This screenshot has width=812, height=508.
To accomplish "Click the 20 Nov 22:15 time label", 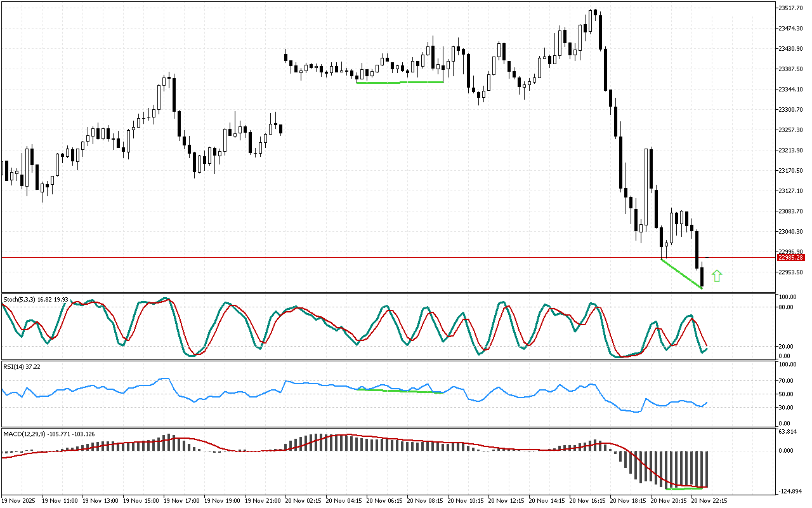I will pos(710,501).
